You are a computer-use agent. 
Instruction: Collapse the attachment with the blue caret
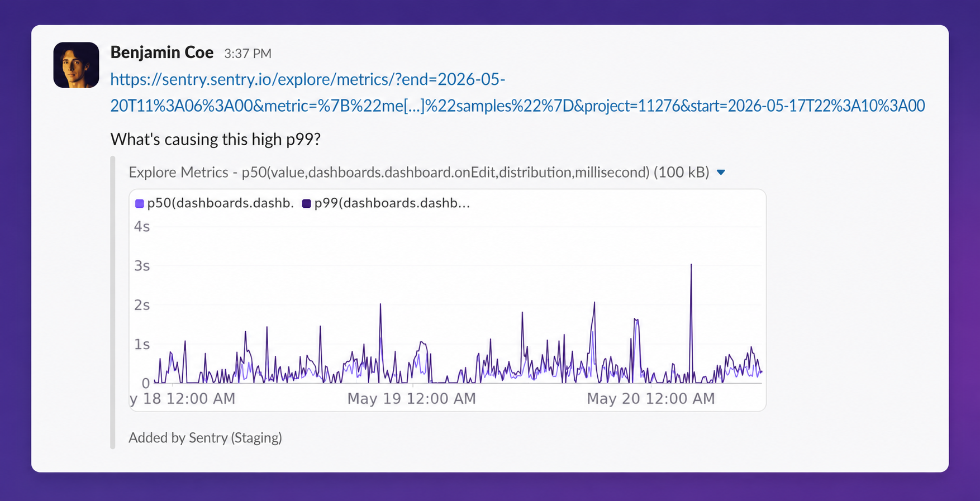pyautogui.click(x=721, y=173)
